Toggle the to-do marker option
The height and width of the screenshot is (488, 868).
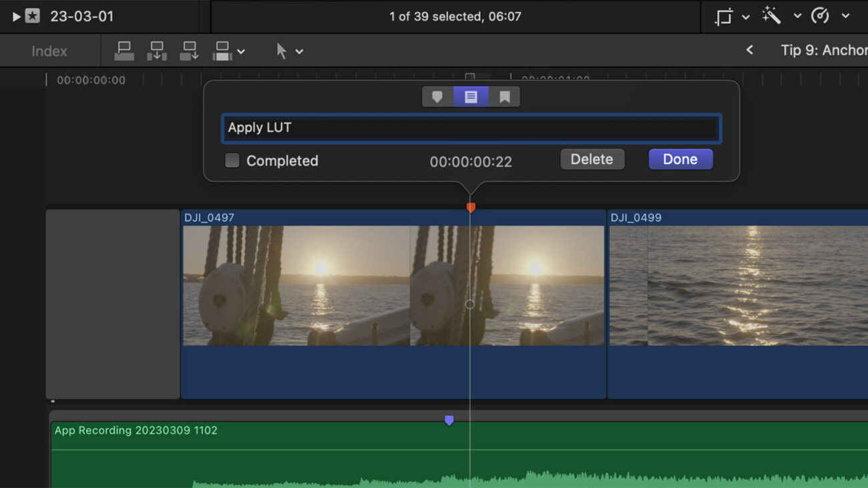click(x=471, y=96)
